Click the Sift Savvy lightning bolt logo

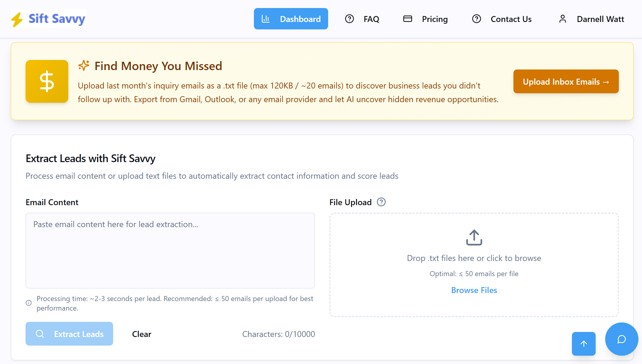[17, 19]
